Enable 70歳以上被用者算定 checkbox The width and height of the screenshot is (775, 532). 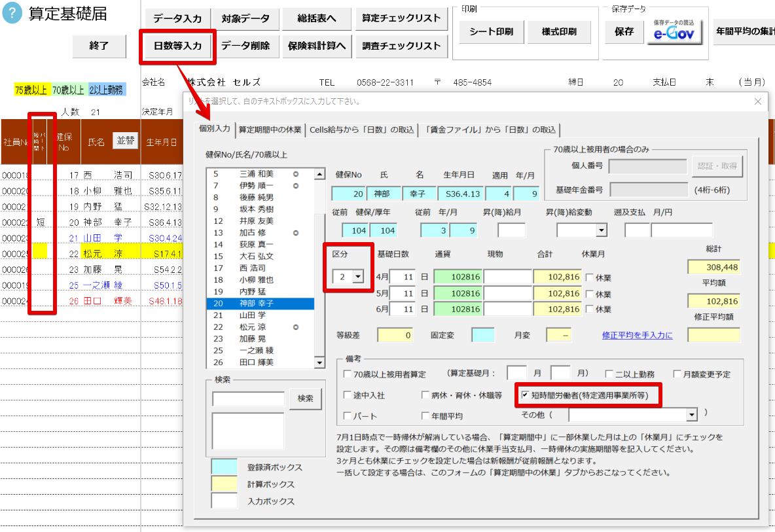tap(348, 374)
